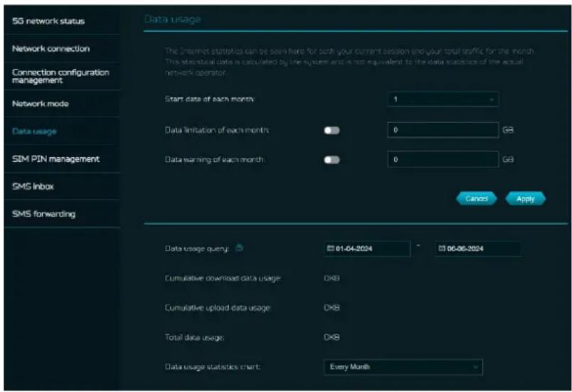
Task: Click the Data limitation GB input field
Action: (443, 129)
